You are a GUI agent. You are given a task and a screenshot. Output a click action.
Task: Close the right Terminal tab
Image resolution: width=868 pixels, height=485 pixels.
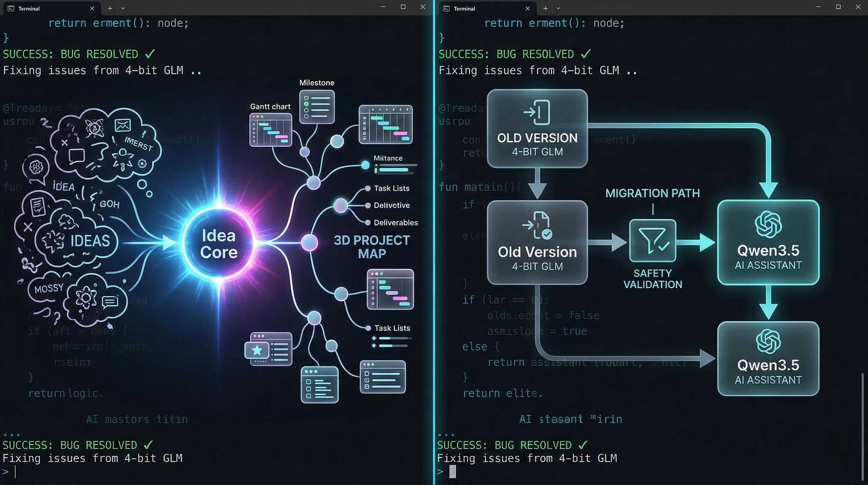click(528, 9)
